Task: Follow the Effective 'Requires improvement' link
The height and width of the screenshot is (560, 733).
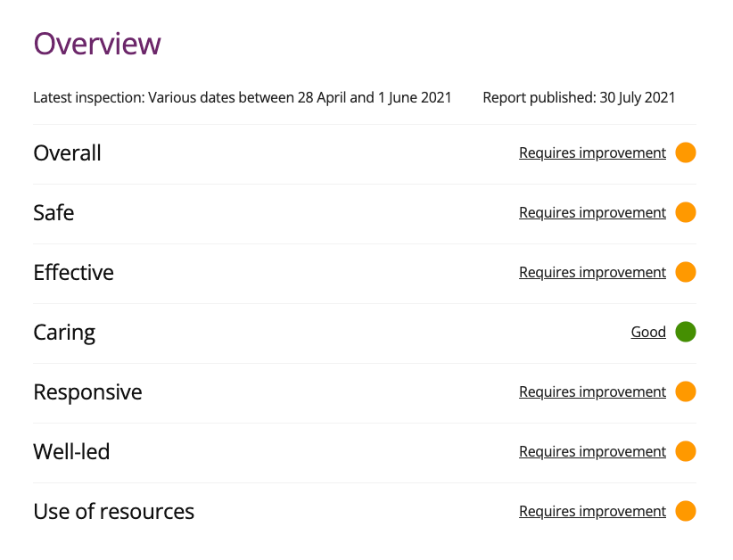Action: (592, 272)
